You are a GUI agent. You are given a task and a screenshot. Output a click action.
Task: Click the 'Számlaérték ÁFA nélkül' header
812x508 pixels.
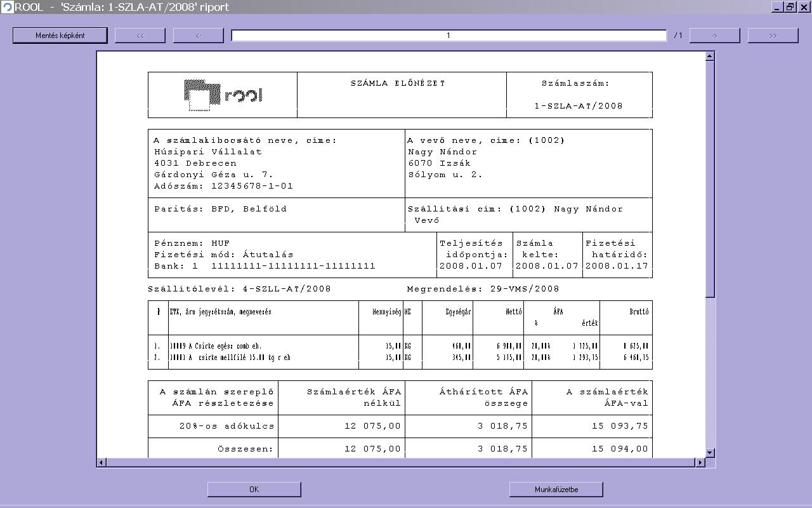354,398
